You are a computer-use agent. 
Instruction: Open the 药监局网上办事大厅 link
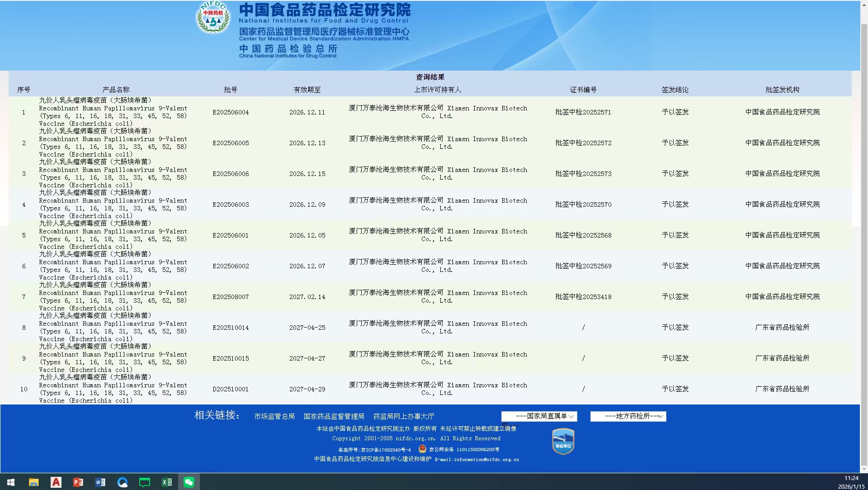pos(403,416)
